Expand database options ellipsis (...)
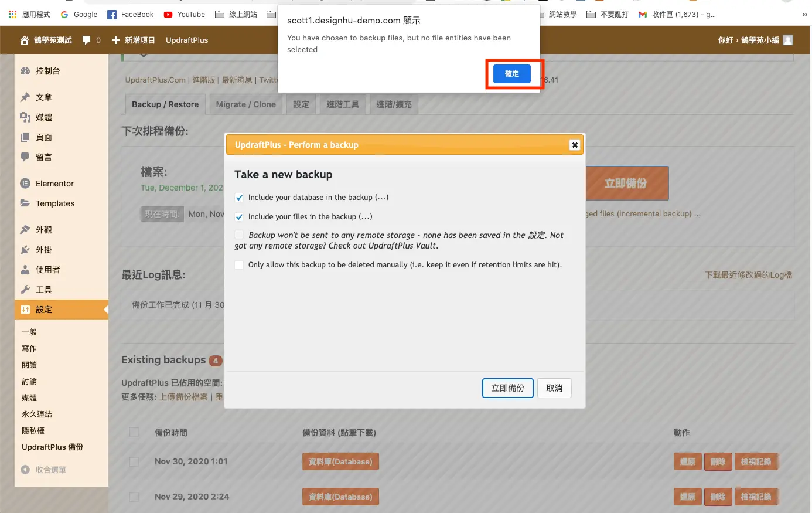This screenshot has width=812, height=513. (381, 198)
